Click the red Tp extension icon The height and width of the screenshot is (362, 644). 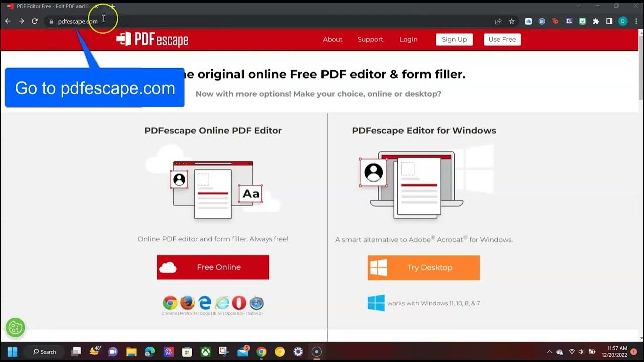(555, 21)
